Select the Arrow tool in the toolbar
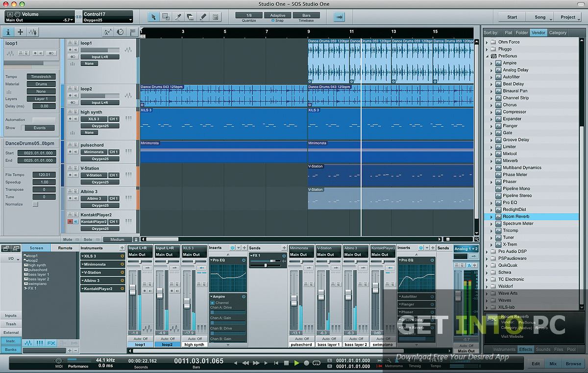This screenshot has height=373, width=588. tap(154, 17)
